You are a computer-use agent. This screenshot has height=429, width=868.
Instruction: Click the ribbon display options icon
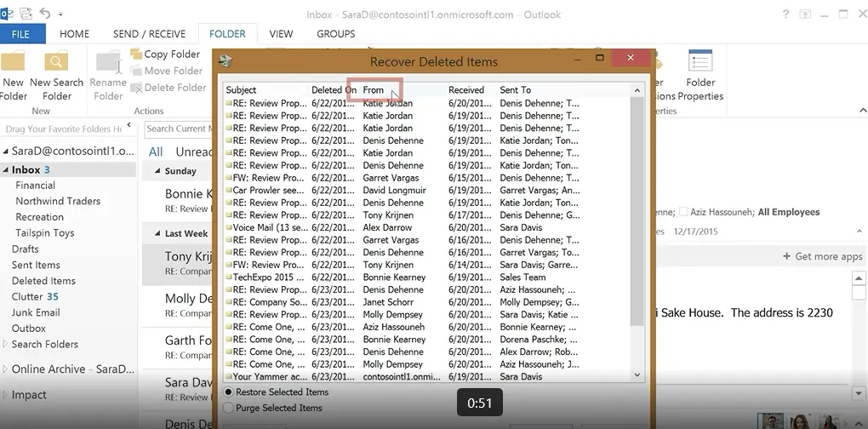(x=805, y=14)
